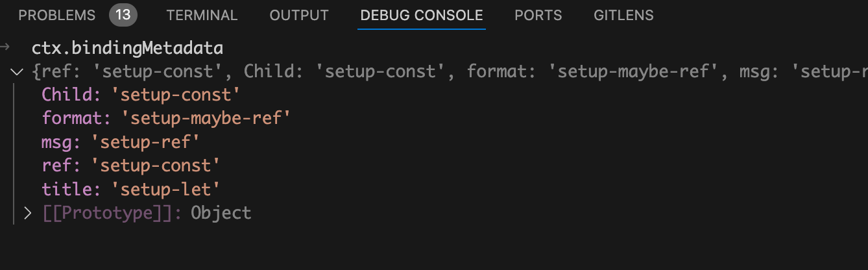Select the format property row

pyautogui.click(x=165, y=119)
